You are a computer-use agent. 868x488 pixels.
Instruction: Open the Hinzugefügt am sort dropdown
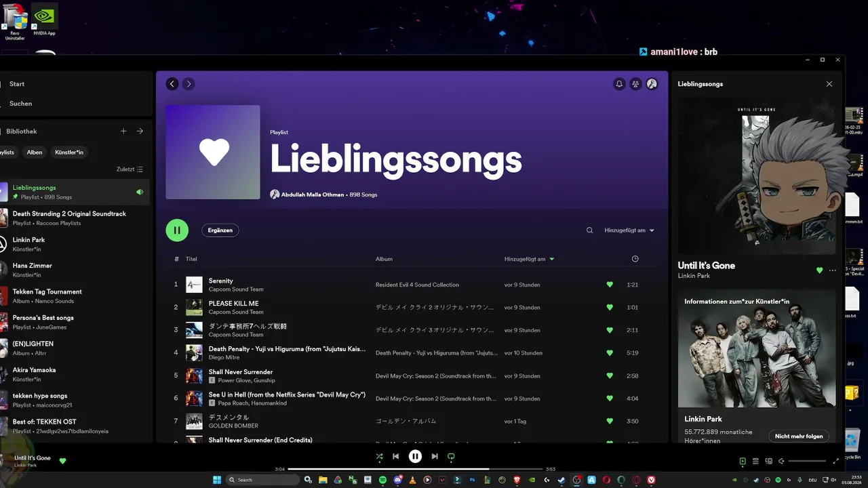[629, 230]
